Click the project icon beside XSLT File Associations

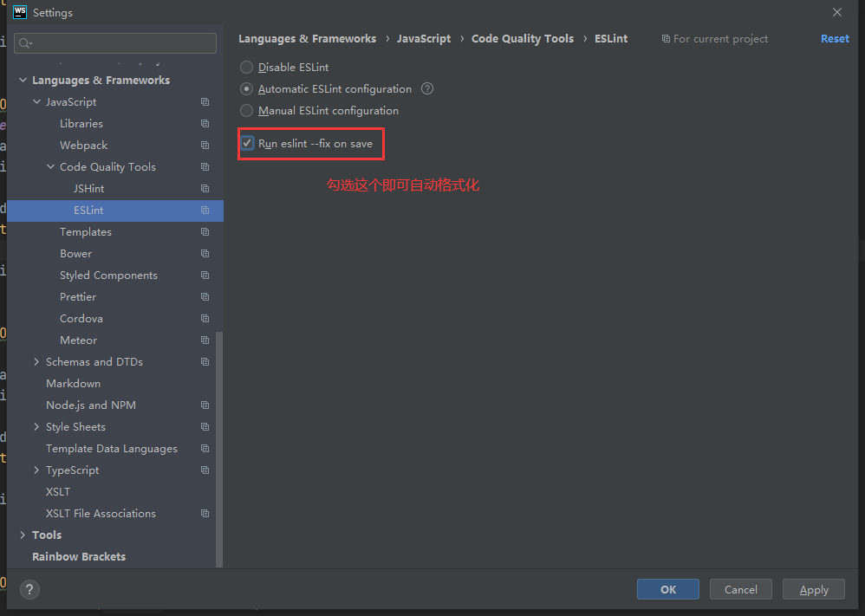click(x=205, y=514)
